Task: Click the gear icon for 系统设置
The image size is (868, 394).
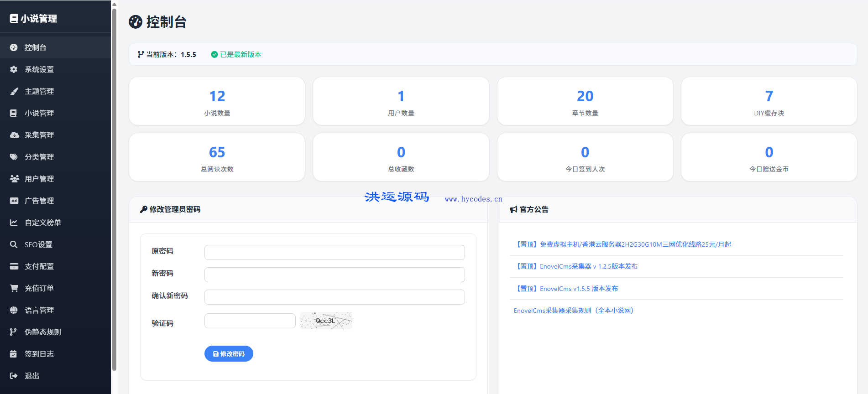Action: [x=14, y=69]
